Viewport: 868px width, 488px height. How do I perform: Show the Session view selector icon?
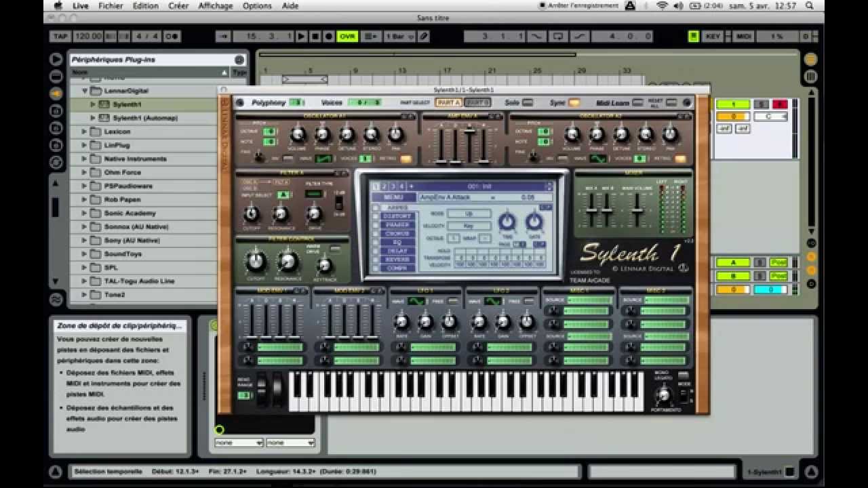[810, 77]
